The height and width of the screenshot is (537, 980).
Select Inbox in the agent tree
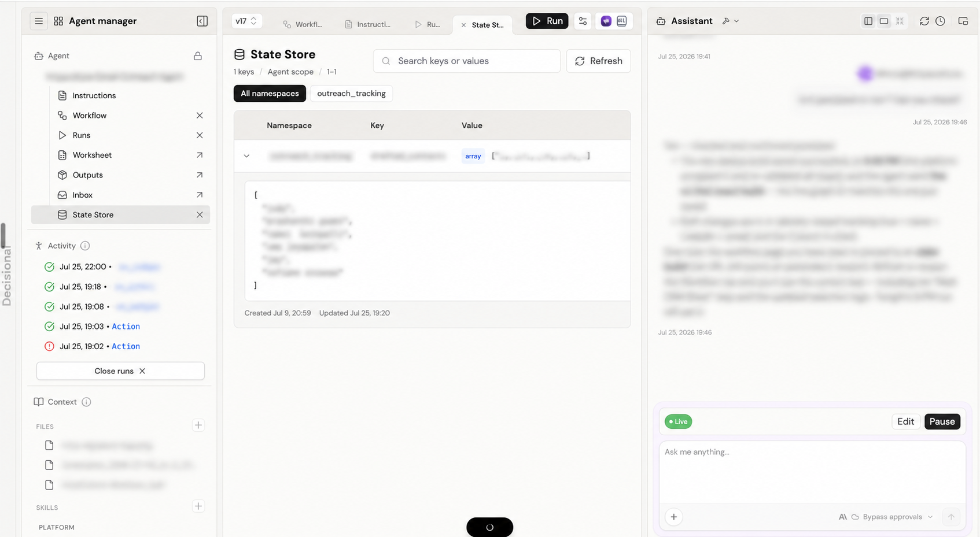(82, 195)
